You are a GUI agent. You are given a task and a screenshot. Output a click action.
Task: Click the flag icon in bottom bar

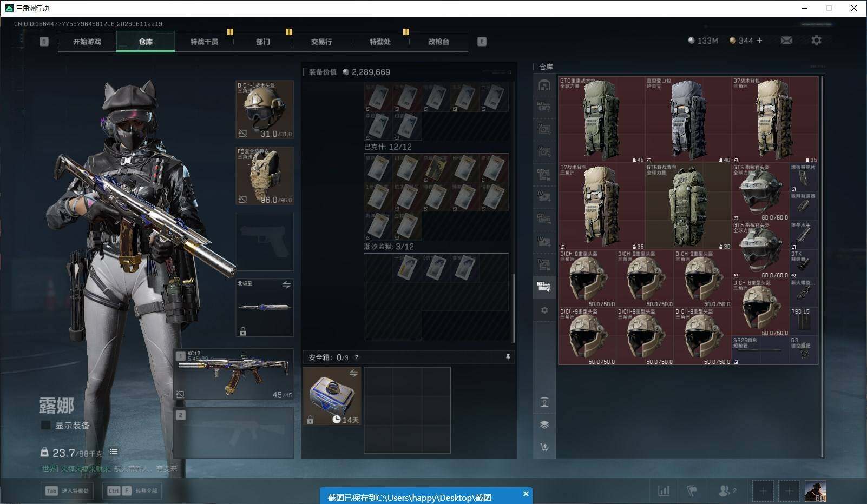click(x=692, y=490)
